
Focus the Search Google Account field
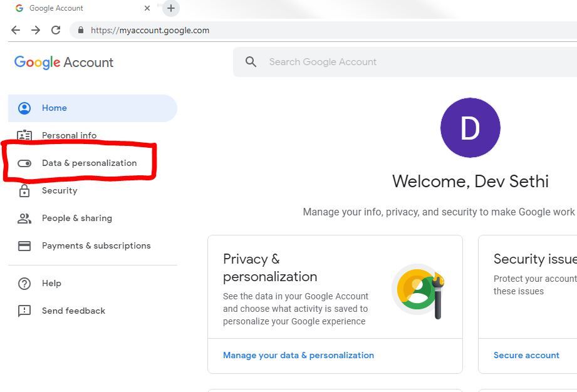pyautogui.click(x=405, y=62)
